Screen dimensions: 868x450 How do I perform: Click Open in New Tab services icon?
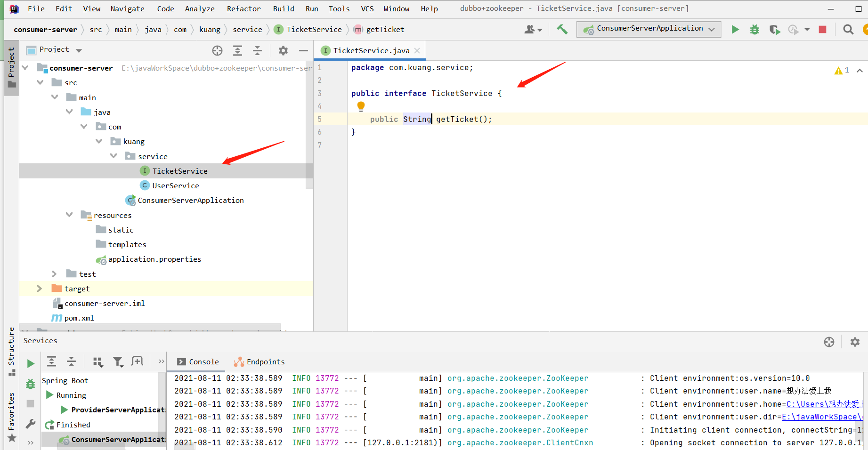(137, 362)
